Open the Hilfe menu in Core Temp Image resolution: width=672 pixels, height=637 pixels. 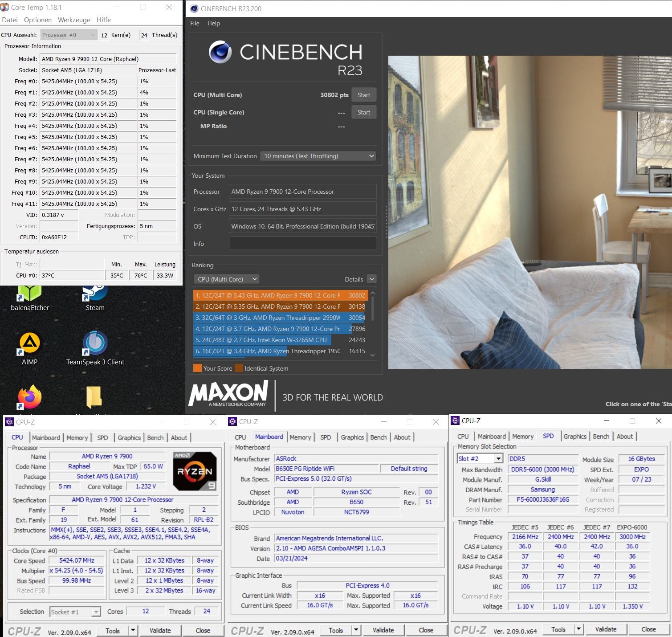pyautogui.click(x=104, y=20)
